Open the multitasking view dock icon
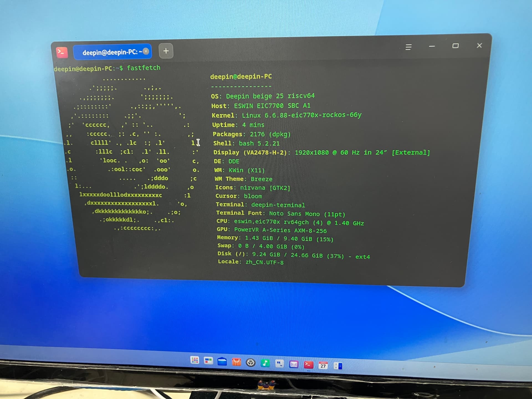This screenshot has height=399, width=532. 208,361
